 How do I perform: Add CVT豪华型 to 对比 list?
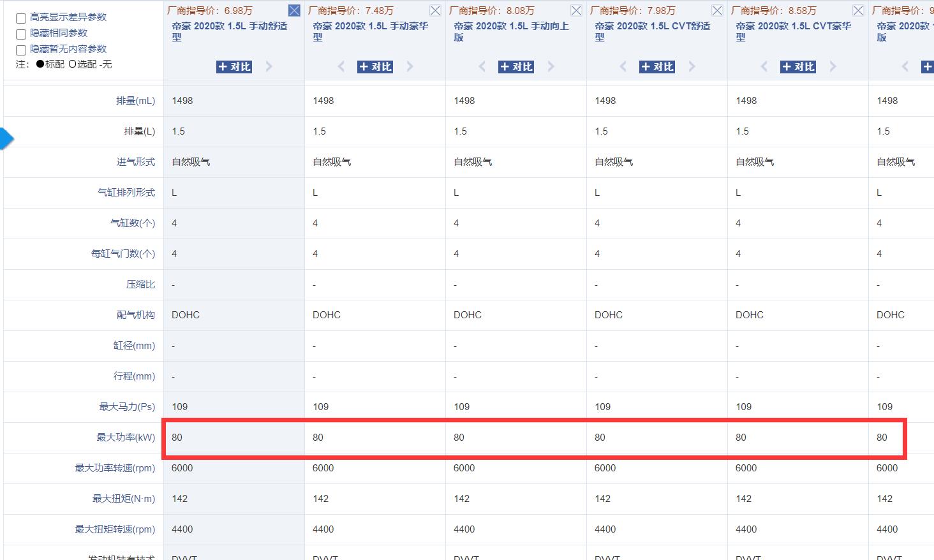798,66
